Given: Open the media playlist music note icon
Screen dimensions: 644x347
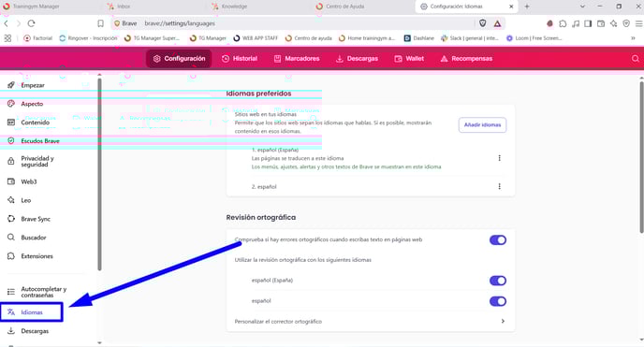Looking at the screenshot, I should 576,23.
